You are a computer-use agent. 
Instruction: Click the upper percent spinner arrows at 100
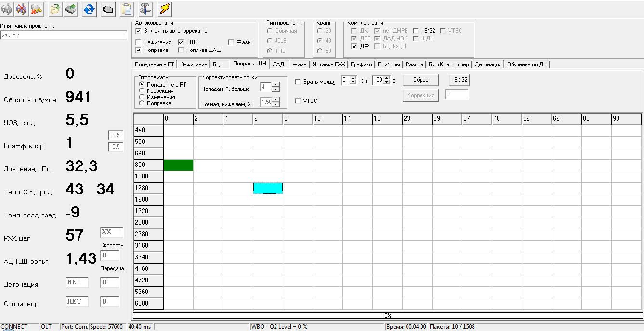click(x=386, y=81)
